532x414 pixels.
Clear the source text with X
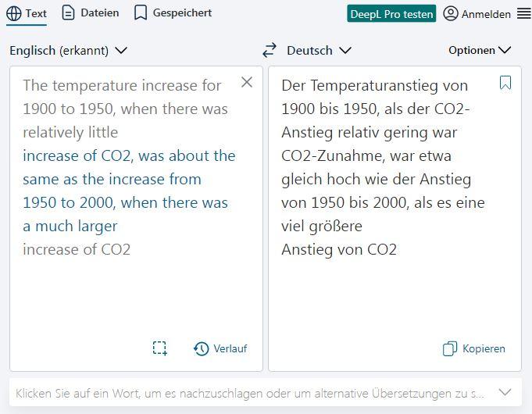coord(247,82)
